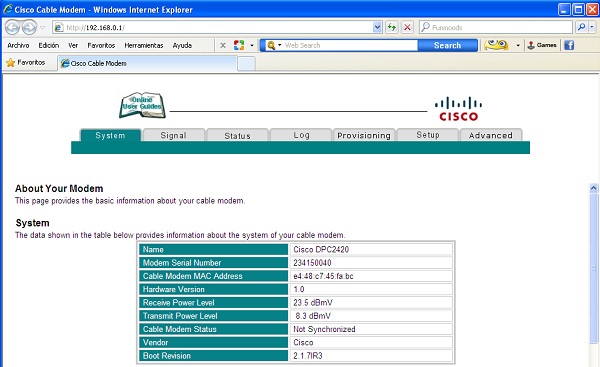Click the 'Cisco DPC2420' name value
This screenshot has width=600, height=367.
pyautogui.click(x=321, y=250)
